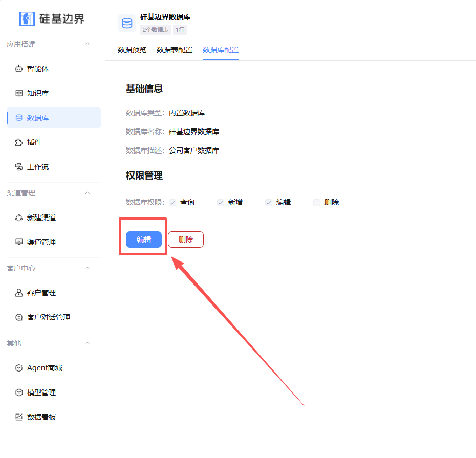Click the 客户管理 person icon
This screenshot has height=458, width=476.
pyautogui.click(x=19, y=293)
